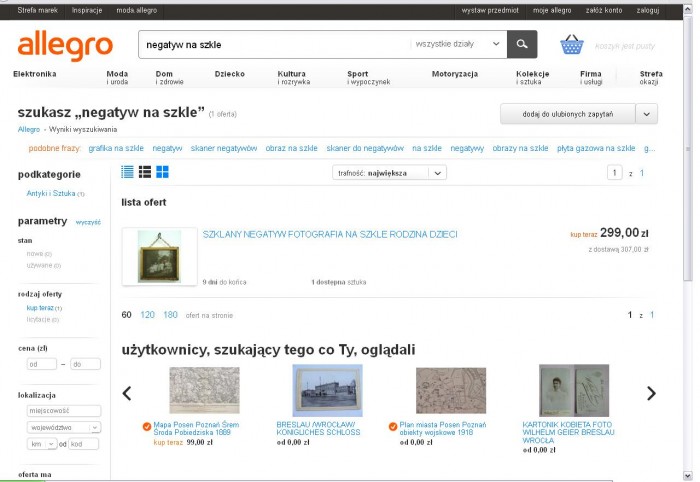The width and height of the screenshot is (700, 482).
Task: Open 'wszystkie działy' category dropdown
Action: coord(458,44)
